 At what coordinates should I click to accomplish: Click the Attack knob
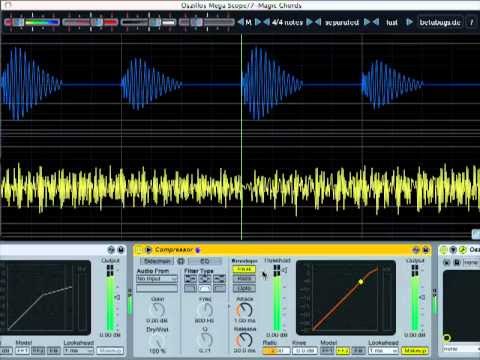click(245, 310)
